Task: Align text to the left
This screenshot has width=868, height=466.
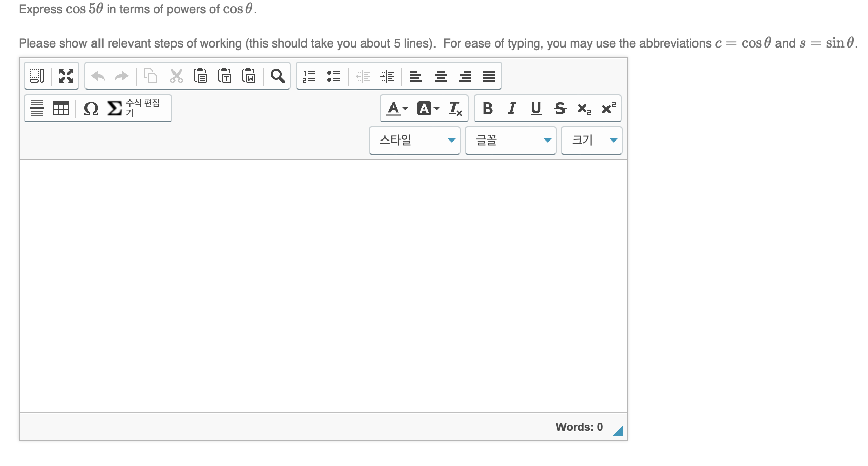Action: [416, 76]
